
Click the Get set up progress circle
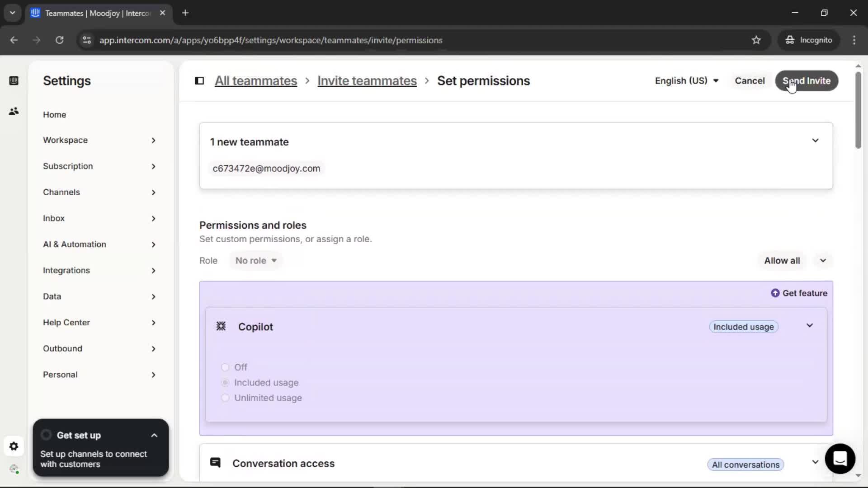(x=46, y=435)
